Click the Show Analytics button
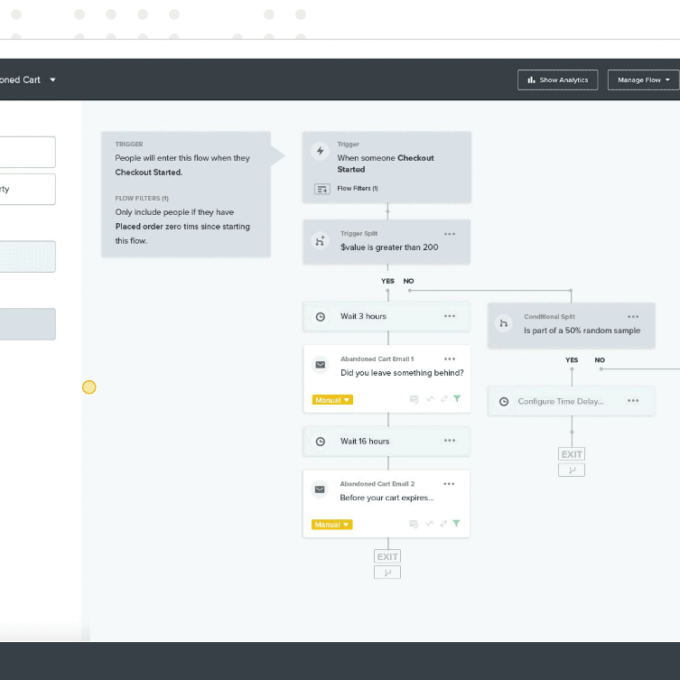 (558, 80)
